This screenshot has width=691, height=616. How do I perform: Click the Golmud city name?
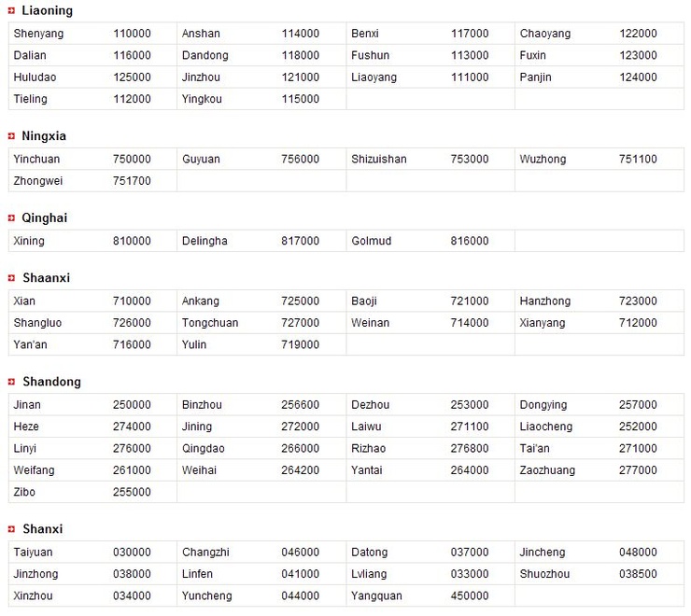(x=371, y=241)
